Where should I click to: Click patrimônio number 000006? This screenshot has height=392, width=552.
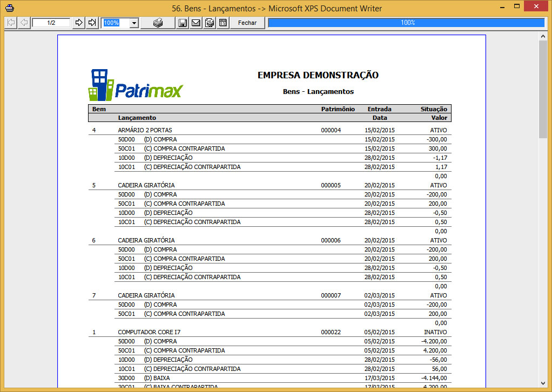click(331, 240)
